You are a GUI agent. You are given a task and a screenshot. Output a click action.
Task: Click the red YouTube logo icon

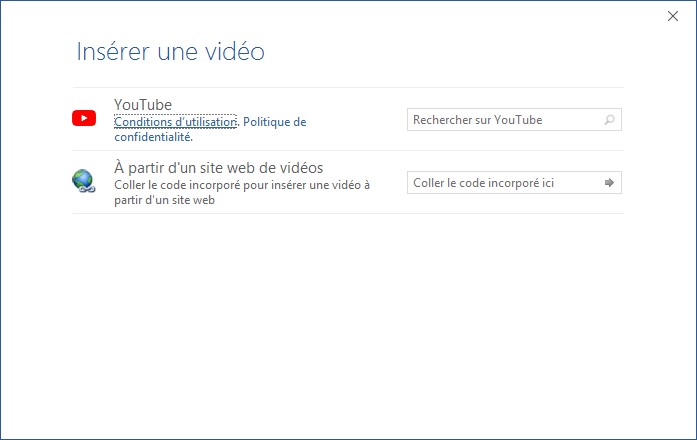click(84, 118)
